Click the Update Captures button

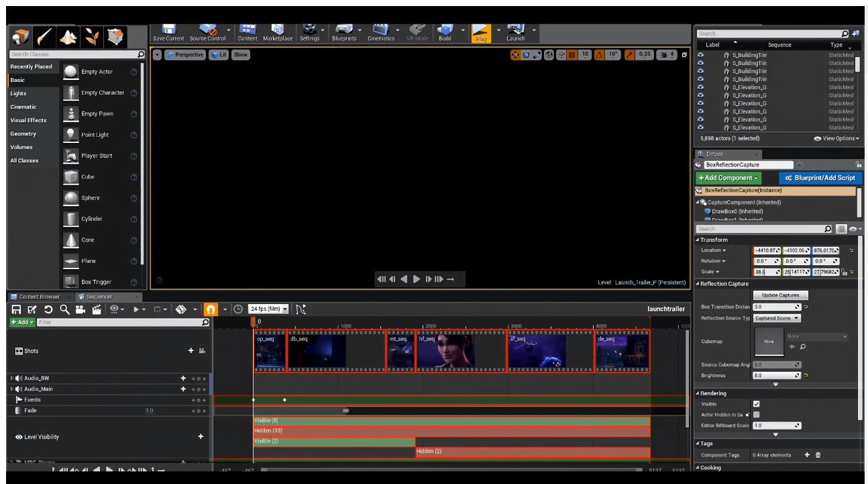tap(781, 295)
